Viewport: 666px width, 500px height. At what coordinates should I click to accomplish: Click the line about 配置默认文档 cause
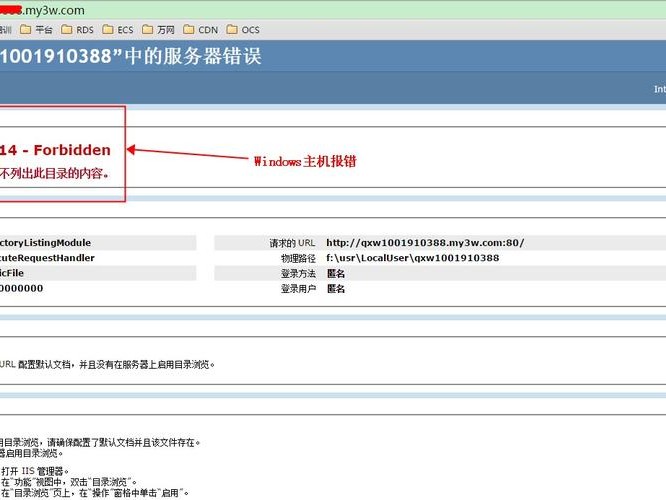[107, 364]
